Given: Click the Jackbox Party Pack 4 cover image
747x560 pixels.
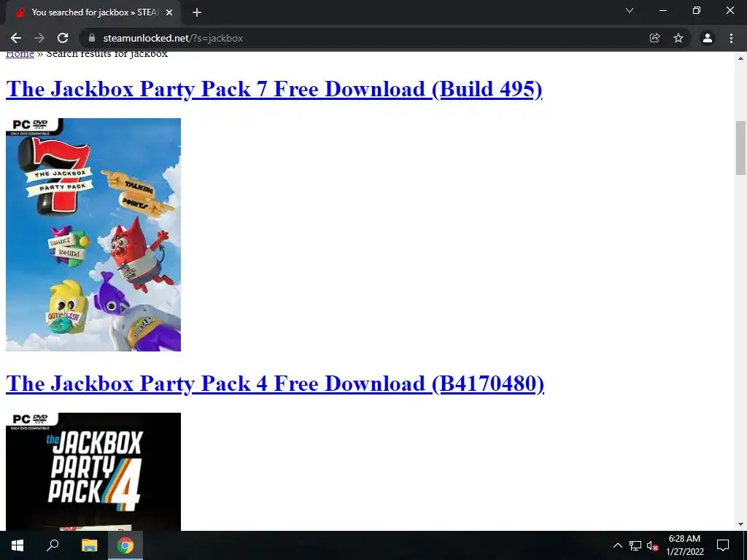Looking at the screenshot, I should [93, 472].
